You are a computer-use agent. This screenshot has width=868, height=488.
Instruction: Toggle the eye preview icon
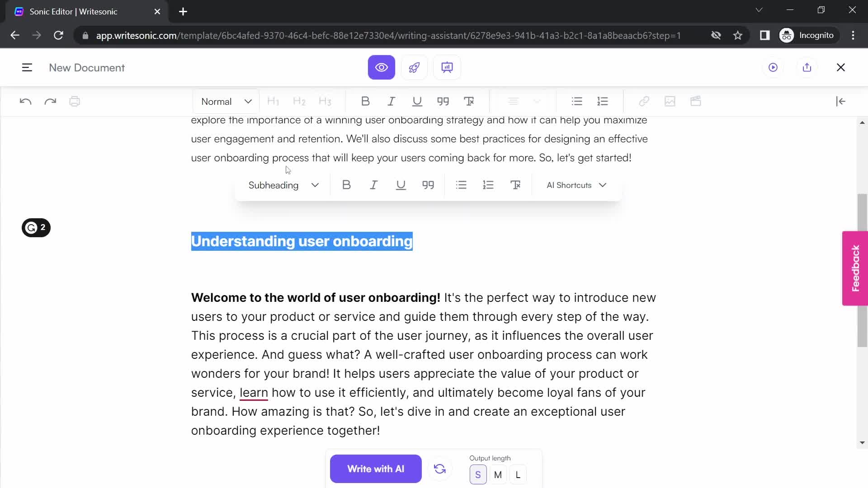382,67
